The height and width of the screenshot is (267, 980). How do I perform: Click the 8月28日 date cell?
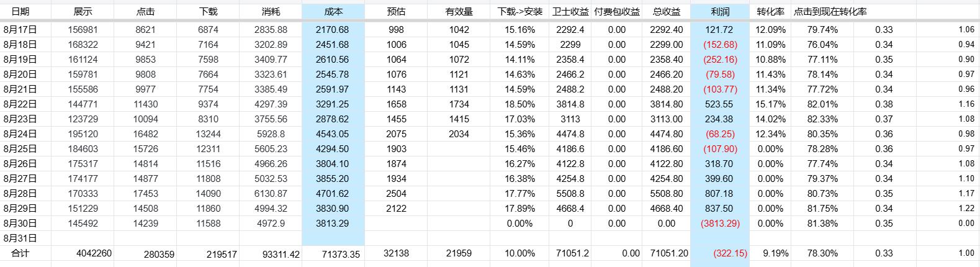(20, 193)
